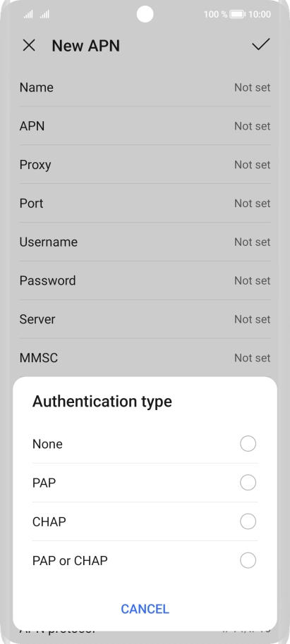Cancel the Authentication type dialog
Viewport: 290px width, 644px height.
145,609
